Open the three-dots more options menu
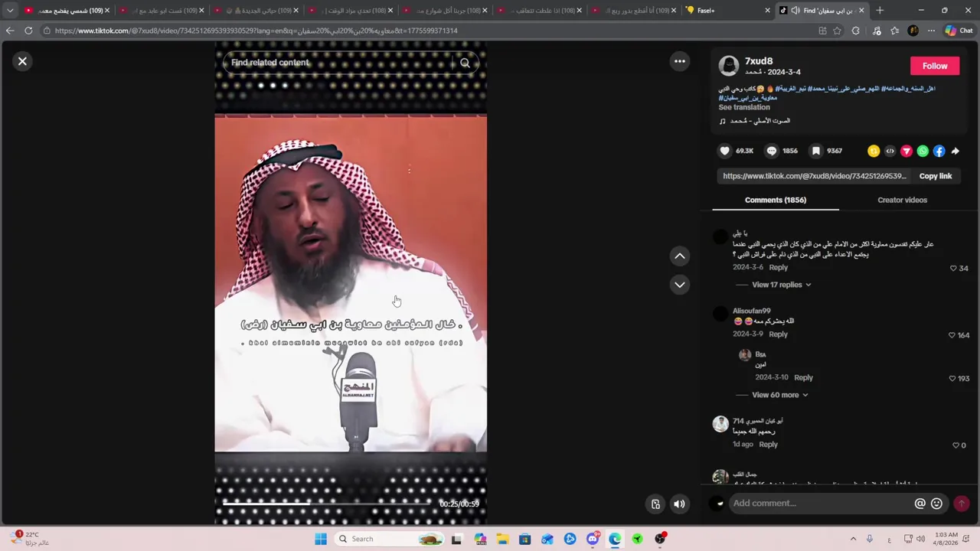The height and width of the screenshot is (551, 980). pos(679,61)
